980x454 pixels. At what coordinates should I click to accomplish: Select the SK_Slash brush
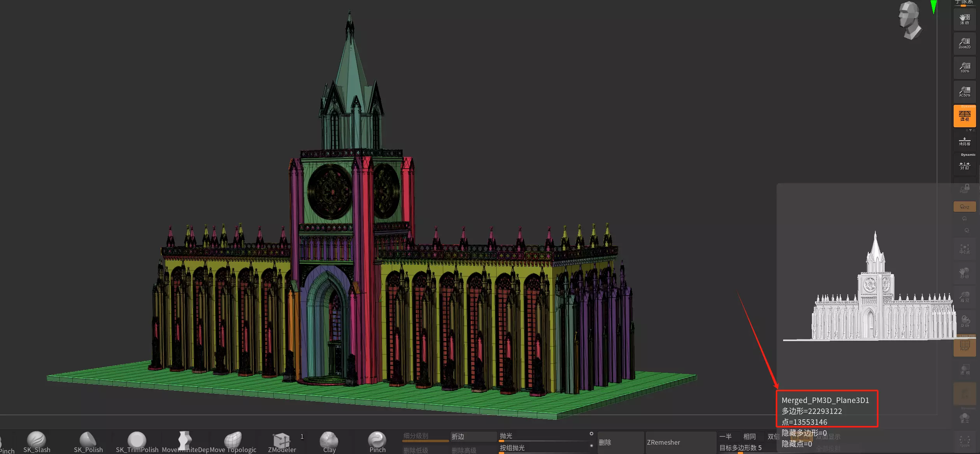click(x=37, y=442)
